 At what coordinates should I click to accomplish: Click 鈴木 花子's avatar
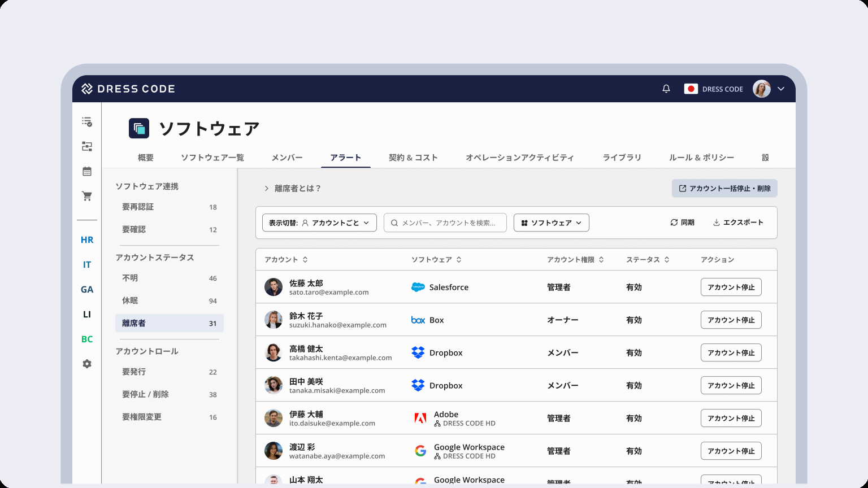tap(274, 320)
